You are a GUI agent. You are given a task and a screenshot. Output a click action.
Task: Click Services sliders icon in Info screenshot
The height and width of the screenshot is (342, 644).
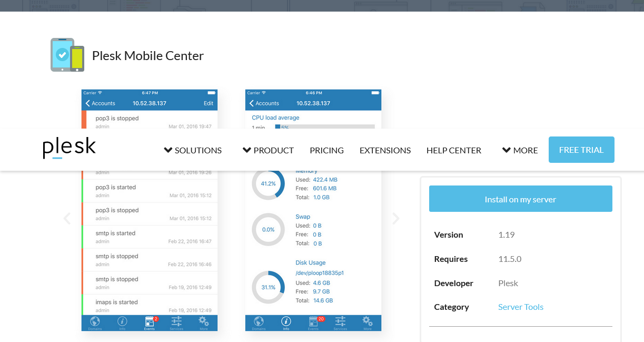pos(340,323)
